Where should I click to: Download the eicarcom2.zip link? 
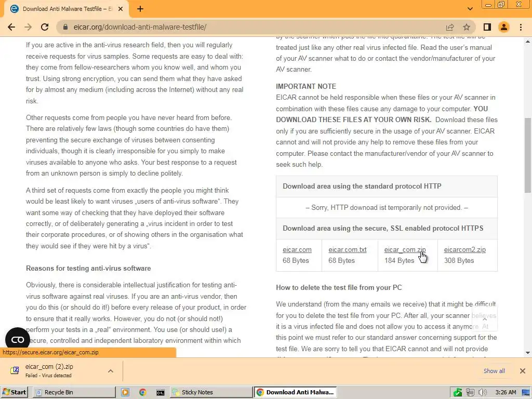click(465, 250)
